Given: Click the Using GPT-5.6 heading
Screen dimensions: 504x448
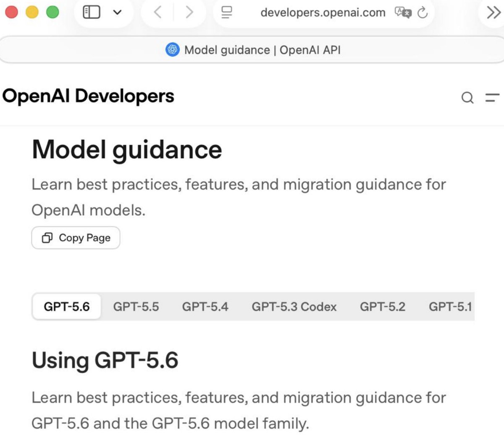Looking at the screenshot, I should point(105,360).
